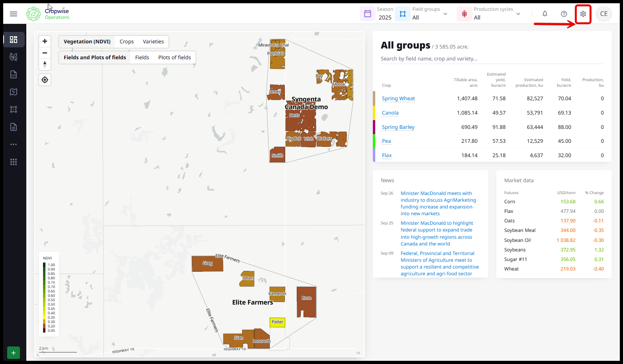Open the notifications bell

pyautogui.click(x=545, y=14)
